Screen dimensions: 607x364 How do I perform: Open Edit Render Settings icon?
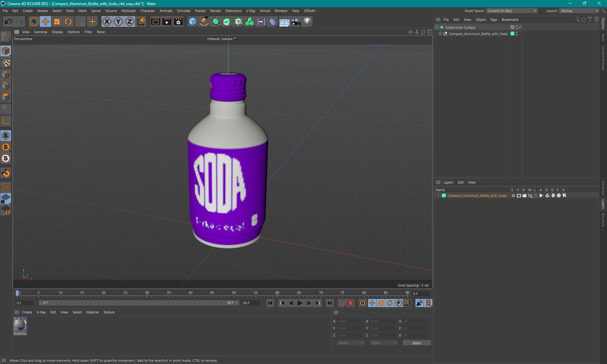tap(178, 21)
